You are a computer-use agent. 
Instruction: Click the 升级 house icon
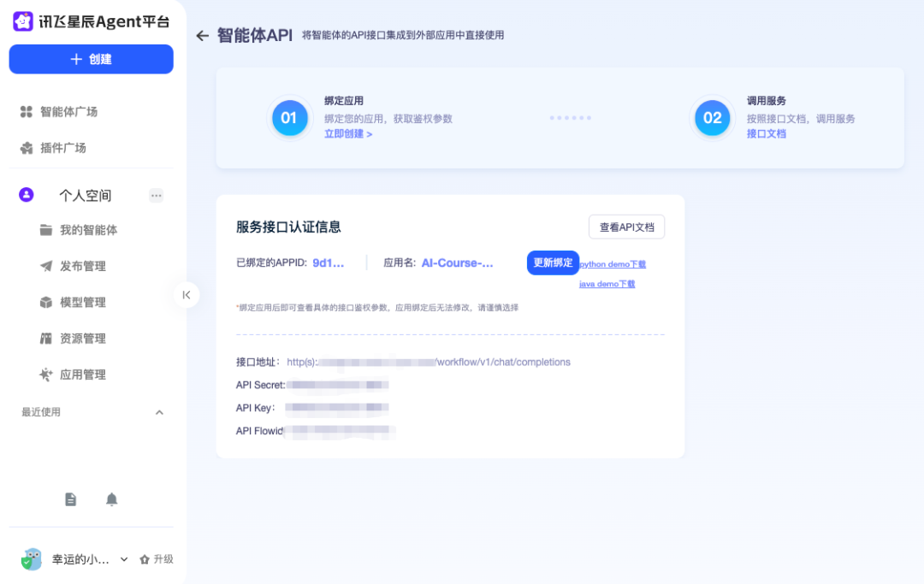pyautogui.click(x=145, y=559)
